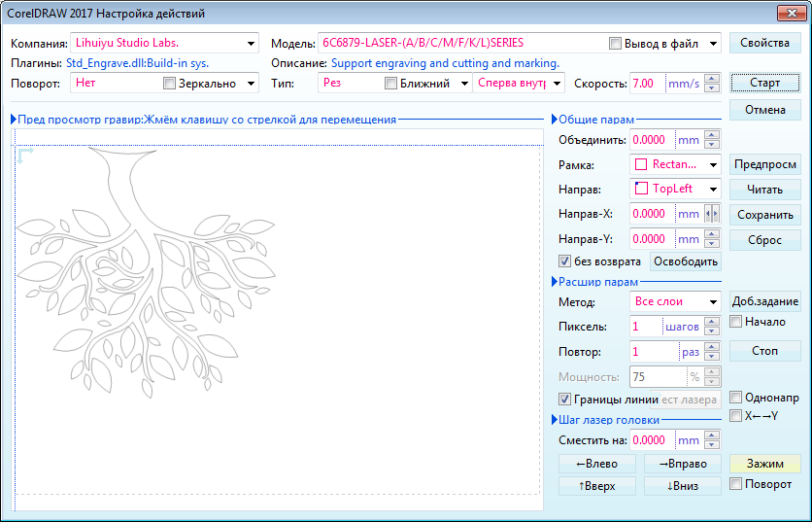
Task: Increase Сместить на value with up arrow
Action: (x=712, y=435)
